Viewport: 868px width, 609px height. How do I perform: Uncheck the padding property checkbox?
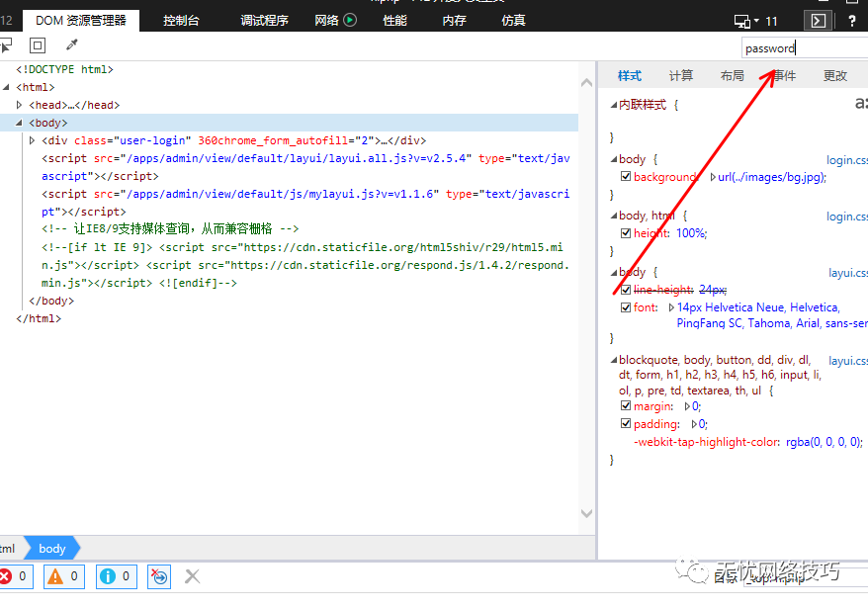point(626,423)
